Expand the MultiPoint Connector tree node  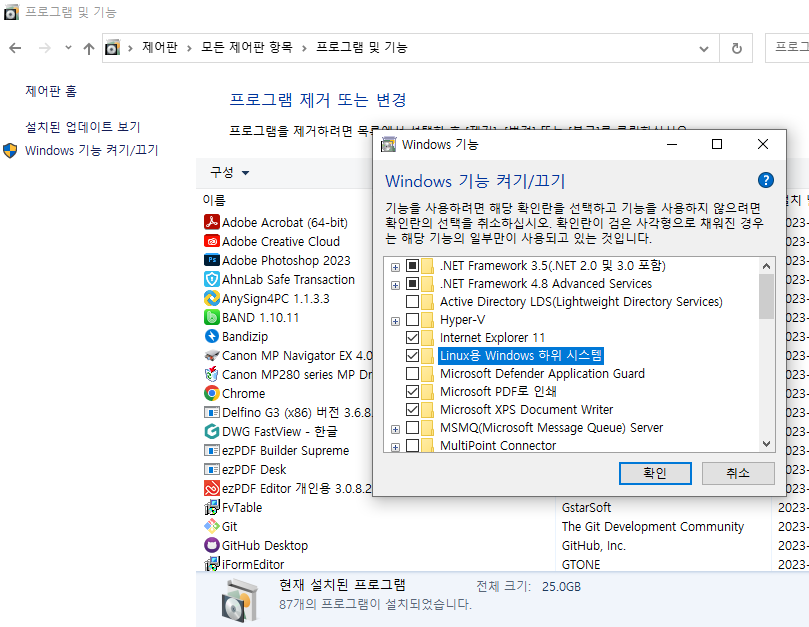(x=395, y=447)
